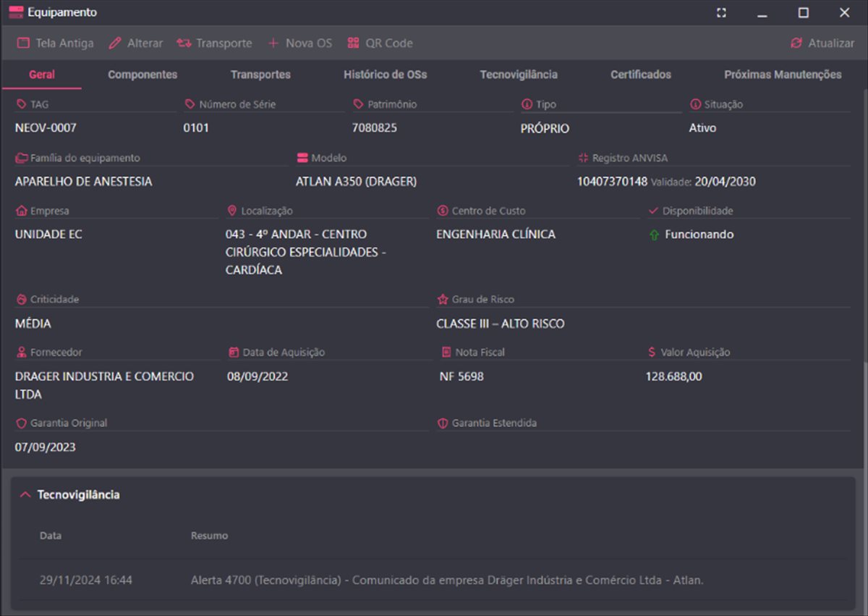Click the Alterar pencil icon
The width and height of the screenshot is (868, 616).
pyautogui.click(x=115, y=43)
